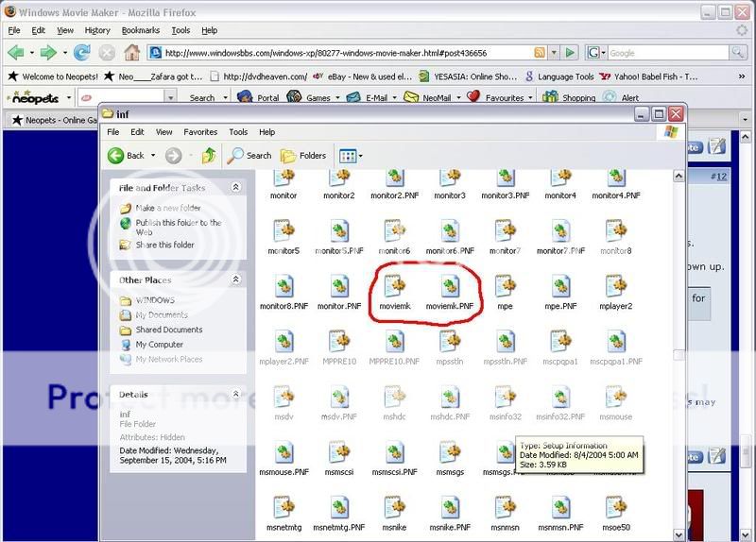
Task: Switch to the Neopets Firefox tab
Action: [x=53, y=120]
